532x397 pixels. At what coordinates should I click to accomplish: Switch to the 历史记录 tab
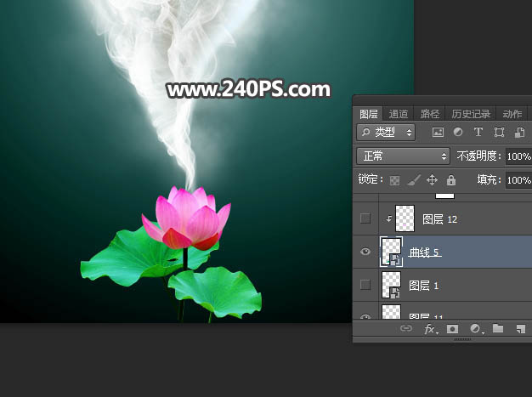470,114
